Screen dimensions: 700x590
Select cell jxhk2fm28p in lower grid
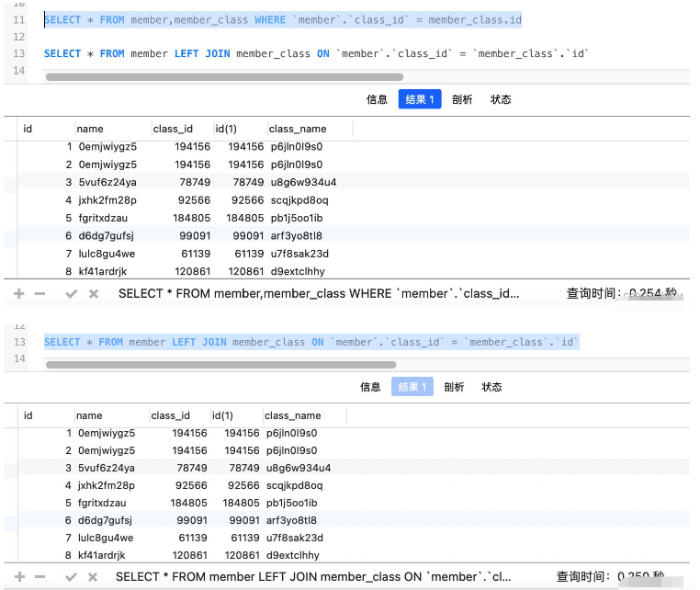[x=107, y=485]
